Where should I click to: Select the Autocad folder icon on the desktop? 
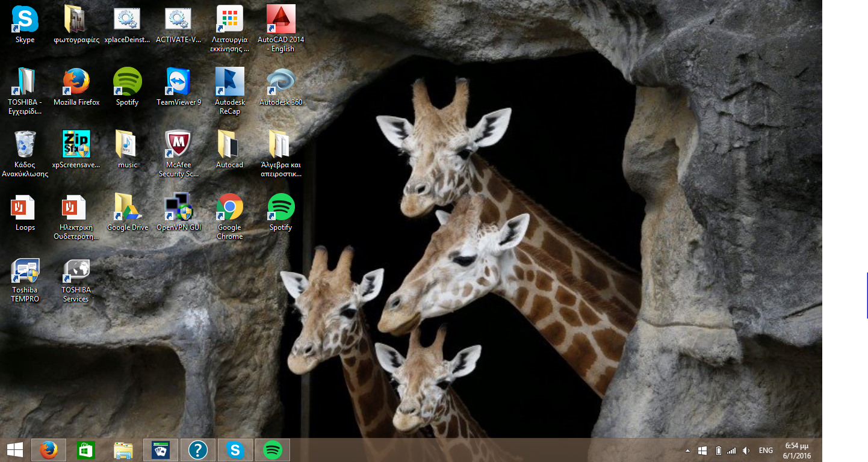click(x=230, y=150)
